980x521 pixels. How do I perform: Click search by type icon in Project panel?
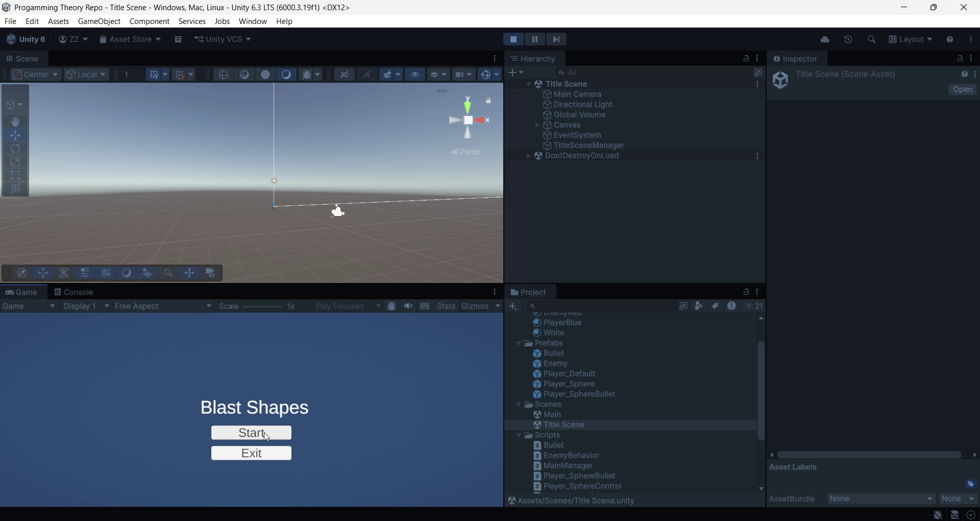(x=699, y=306)
